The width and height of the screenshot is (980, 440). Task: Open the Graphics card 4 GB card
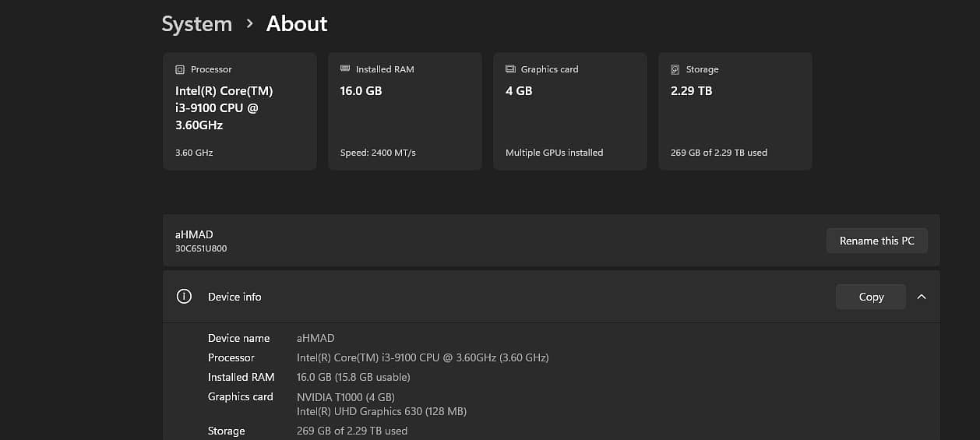point(570,111)
